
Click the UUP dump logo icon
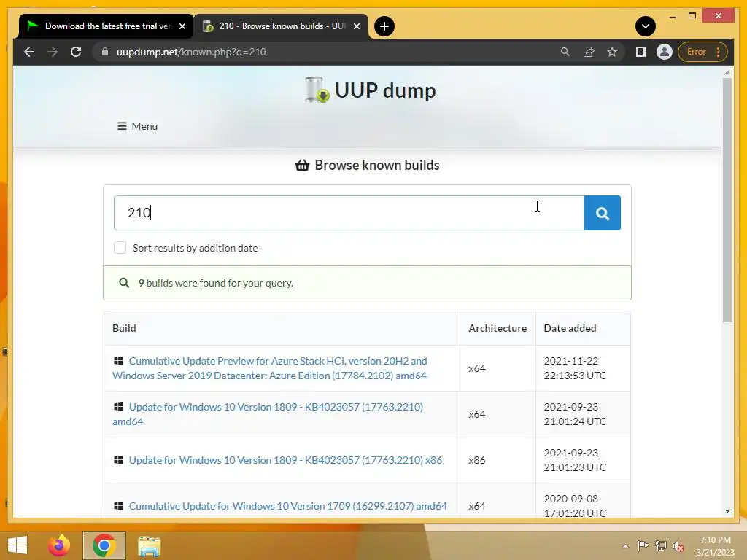[x=317, y=90]
